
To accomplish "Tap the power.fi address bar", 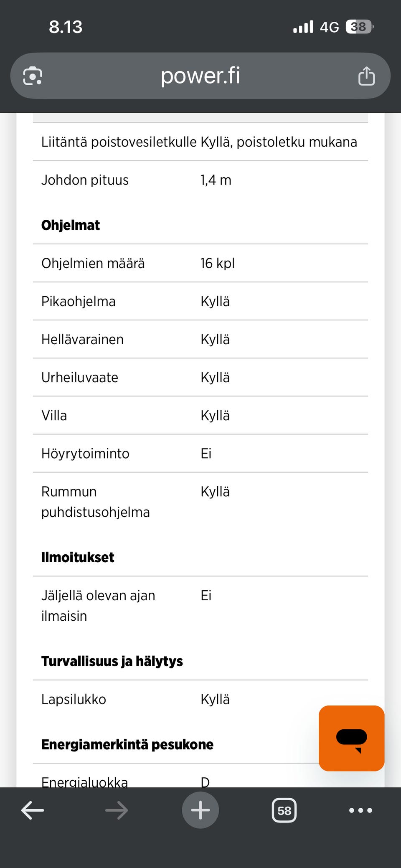I will (200, 76).
